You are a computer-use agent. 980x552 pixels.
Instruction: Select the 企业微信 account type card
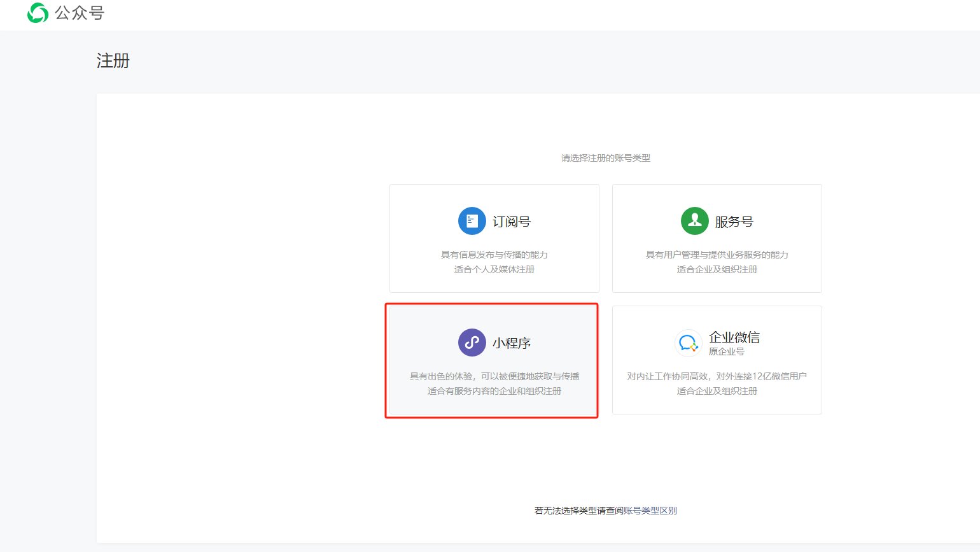point(717,360)
